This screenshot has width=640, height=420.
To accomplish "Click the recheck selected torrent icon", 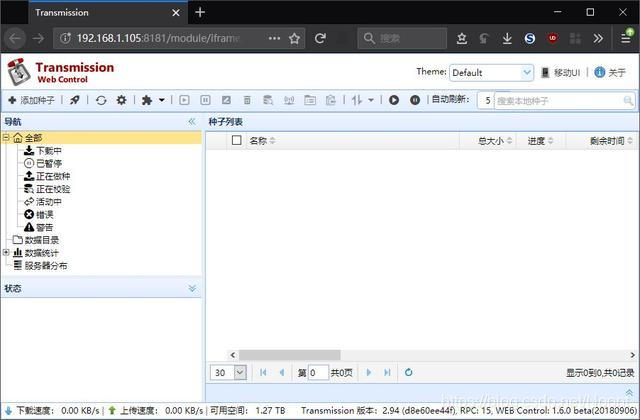I will coord(226,100).
